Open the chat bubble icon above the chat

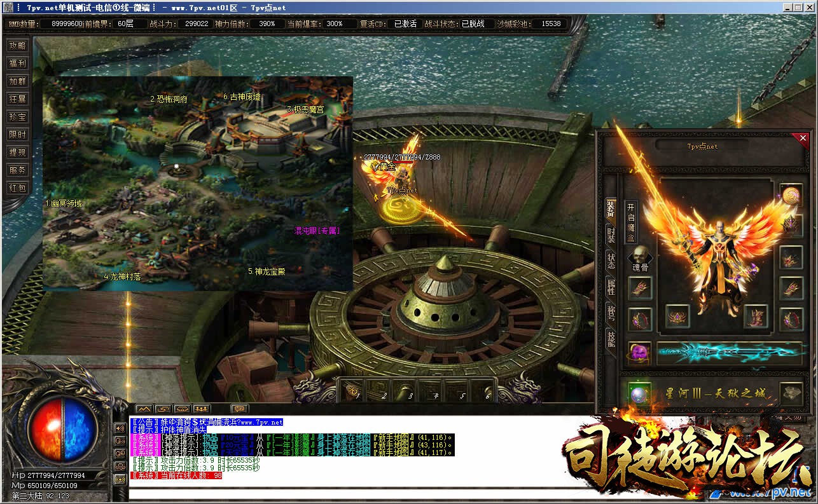(x=239, y=408)
